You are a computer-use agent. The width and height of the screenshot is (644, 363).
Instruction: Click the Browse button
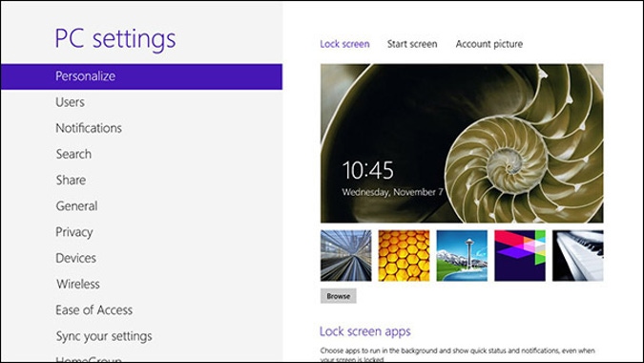339,296
